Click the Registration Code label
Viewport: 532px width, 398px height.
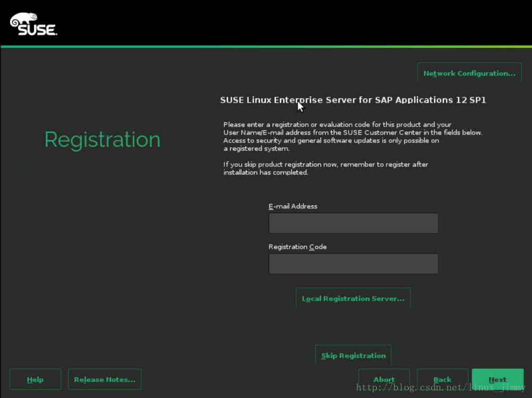(x=298, y=247)
